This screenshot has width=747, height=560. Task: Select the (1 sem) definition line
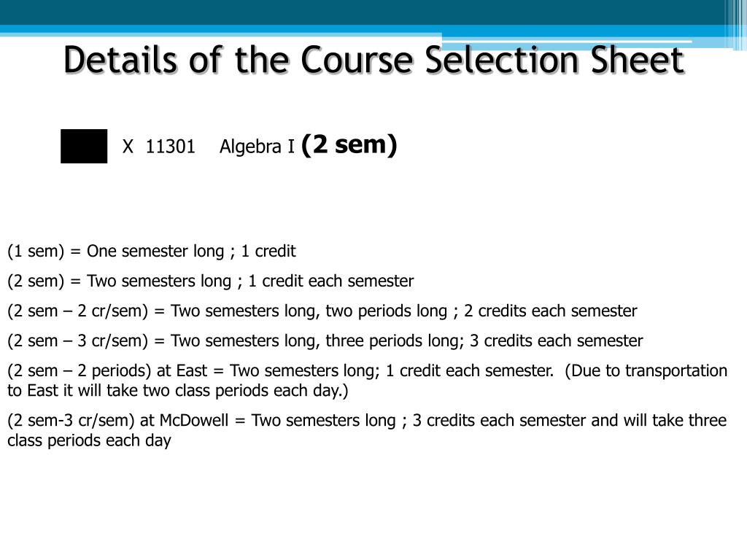152,252
